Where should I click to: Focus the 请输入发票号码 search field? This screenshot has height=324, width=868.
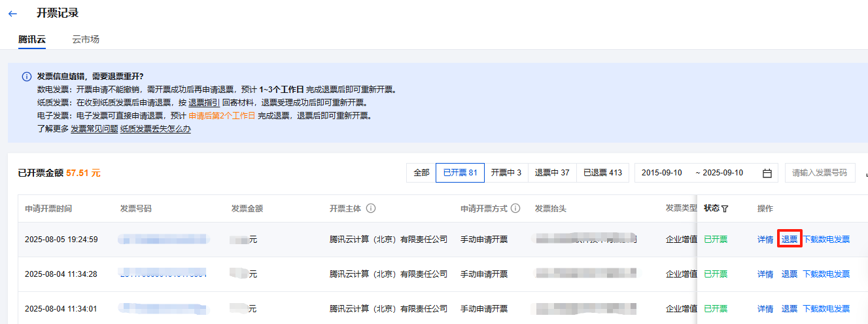click(x=820, y=173)
